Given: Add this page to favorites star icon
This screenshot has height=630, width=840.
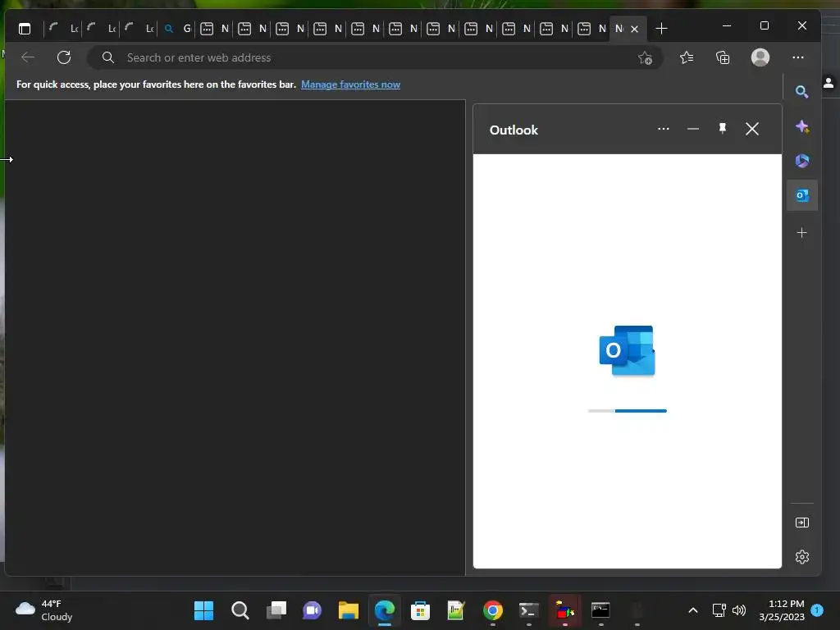Looking at the screenshot, I should point(645,57).
